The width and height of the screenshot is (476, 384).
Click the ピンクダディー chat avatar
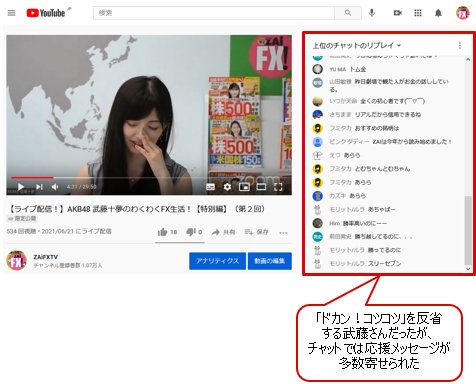click(x=318, y=142)
